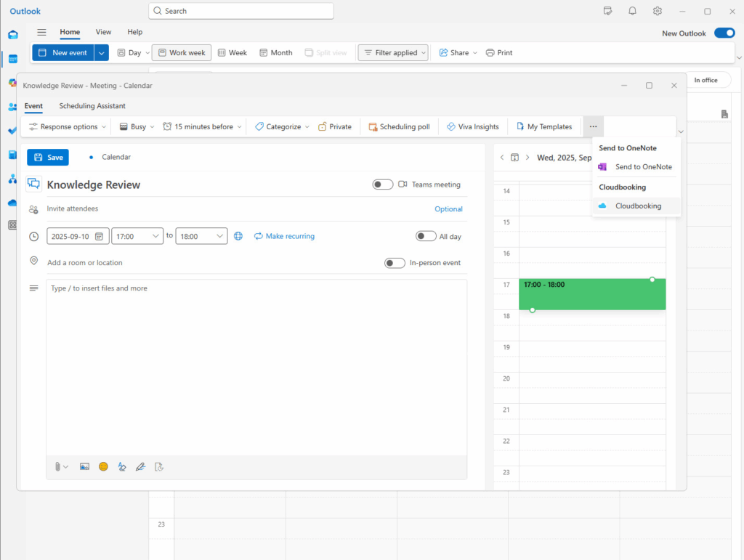Screen dimensions: 744x560
Task: Open Scheduling poll
Action: pyautogui.click(x=399, y=126)
